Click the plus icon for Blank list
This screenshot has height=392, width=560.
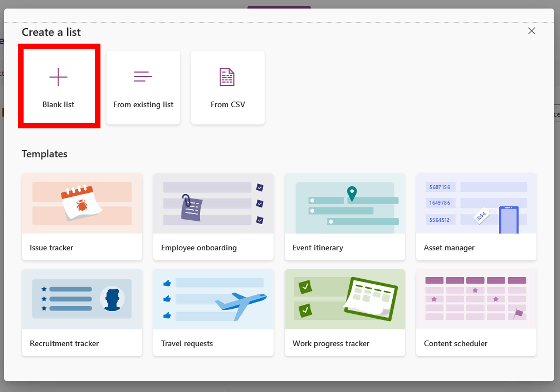(58, 77)
